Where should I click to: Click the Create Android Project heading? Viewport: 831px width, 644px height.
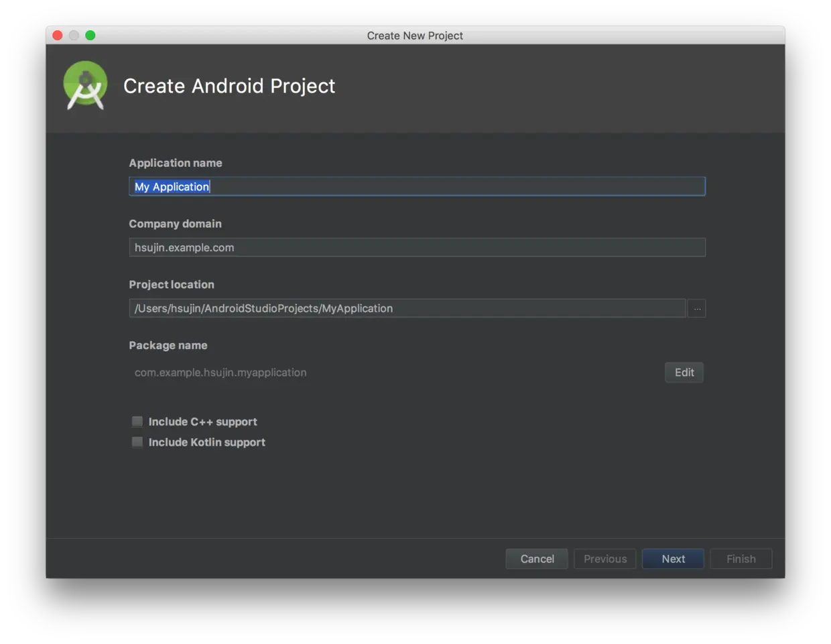(229, 86)
